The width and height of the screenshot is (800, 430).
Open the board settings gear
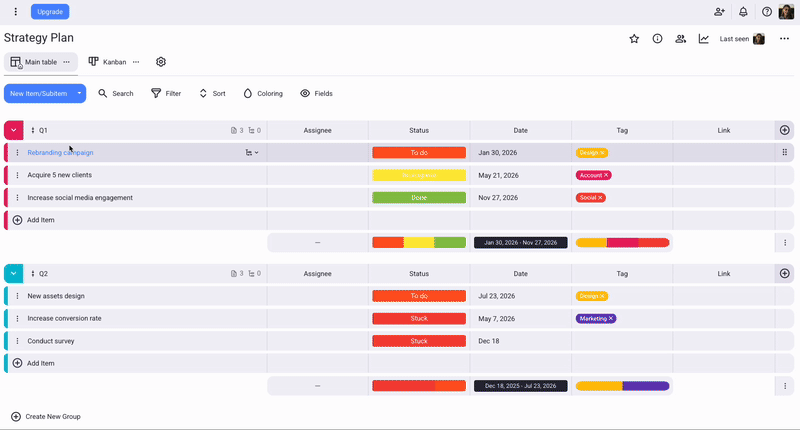(161, 62)
